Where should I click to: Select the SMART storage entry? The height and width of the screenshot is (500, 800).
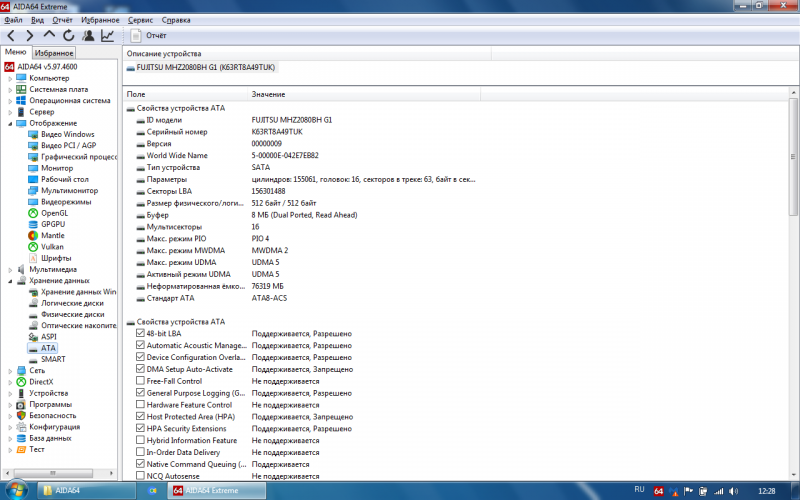[53, 359]
